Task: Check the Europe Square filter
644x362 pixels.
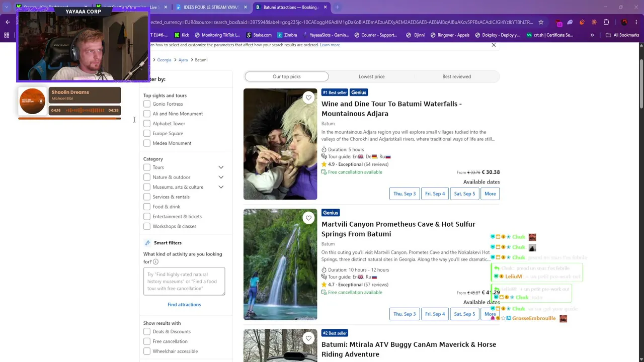Action: pos(147,133)
